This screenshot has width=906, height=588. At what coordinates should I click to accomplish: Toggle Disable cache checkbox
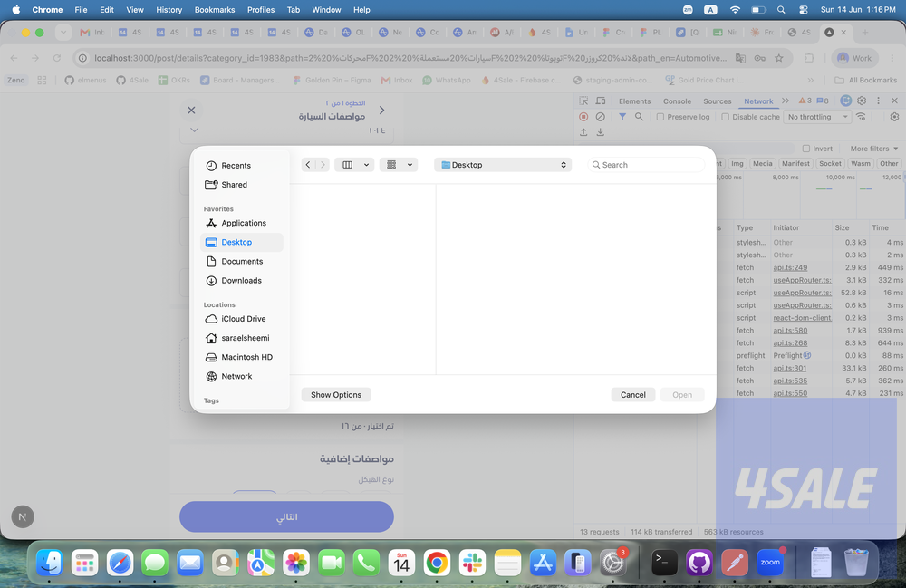(725, 117)
